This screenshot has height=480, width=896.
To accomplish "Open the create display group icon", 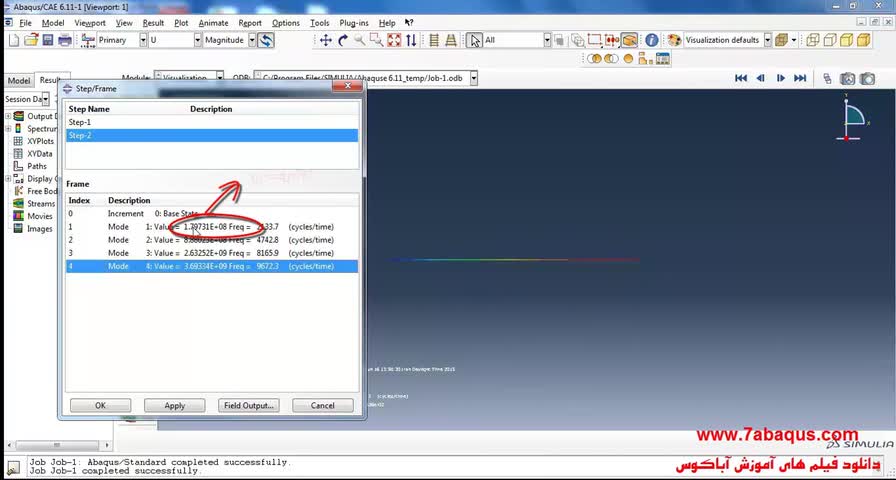I will coord(646,58).
